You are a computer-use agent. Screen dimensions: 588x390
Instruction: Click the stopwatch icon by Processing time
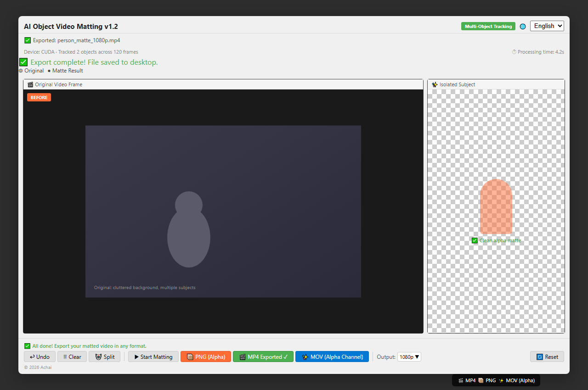[514, 52]
